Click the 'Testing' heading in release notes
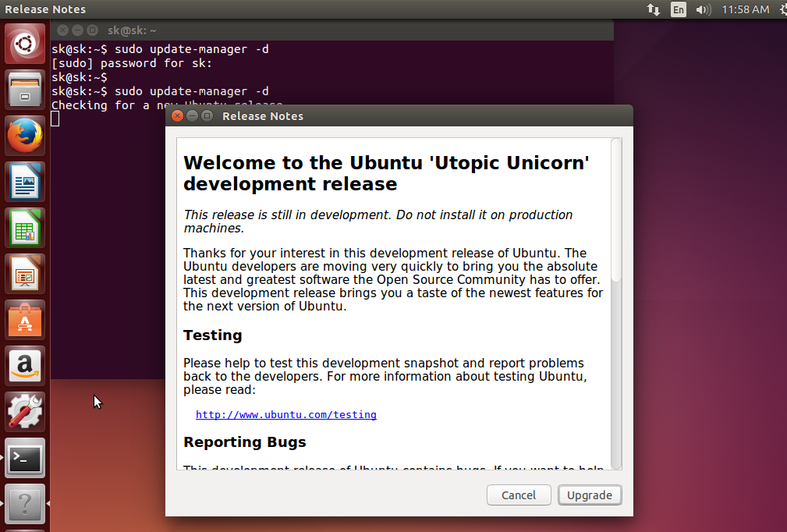The width and height of the screenshot is (787, 532). [x=213, y=335]
